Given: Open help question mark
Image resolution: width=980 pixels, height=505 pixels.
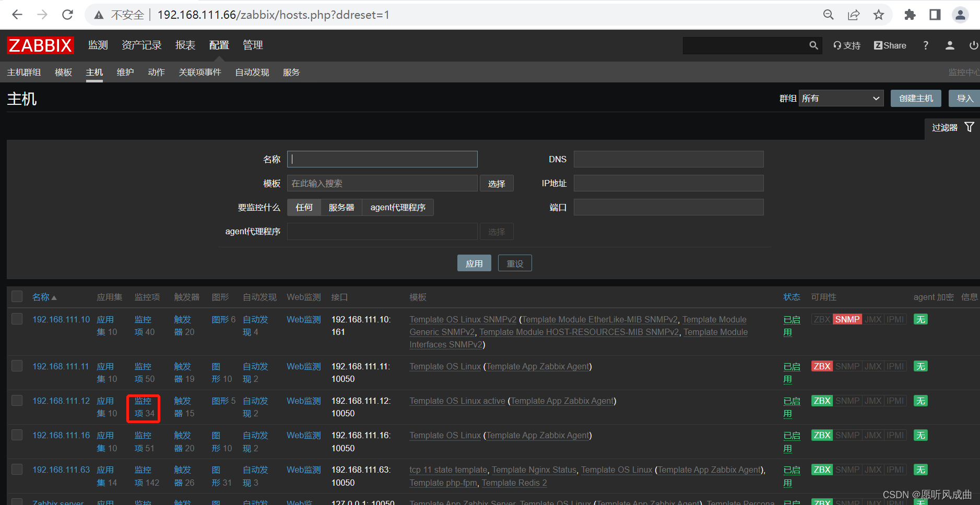Looking at the screenshot, I should (926, 45).
